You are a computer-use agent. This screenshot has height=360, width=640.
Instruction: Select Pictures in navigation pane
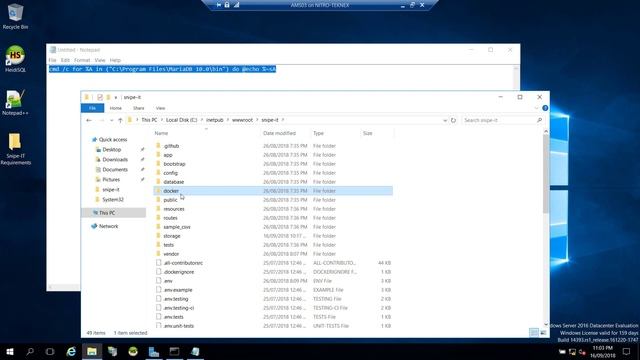coord(111,180)
